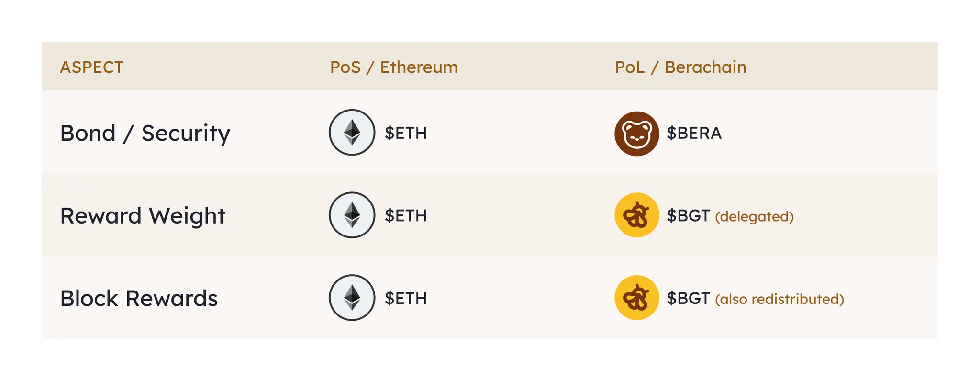Click $ETH text in Bond / Security row
The width and height of the screenshot is (980, 381).
pyautogui.click(x=406, y=133)
